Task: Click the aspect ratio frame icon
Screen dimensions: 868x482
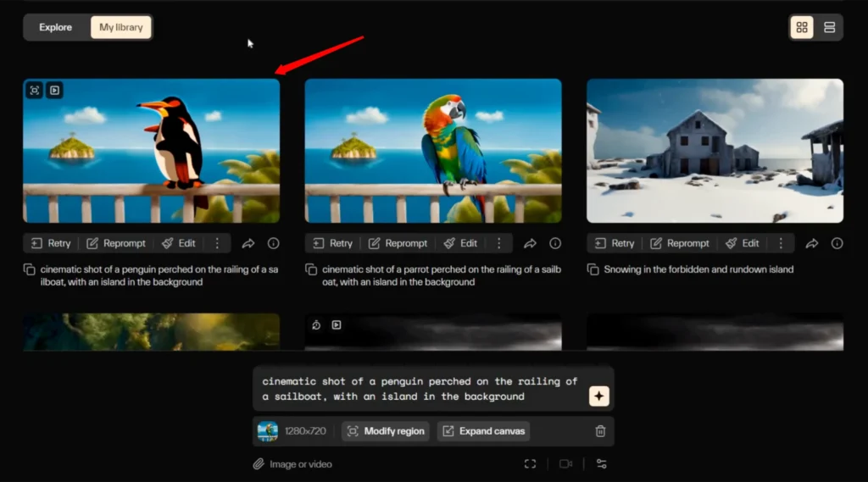Action: [530, 463]
